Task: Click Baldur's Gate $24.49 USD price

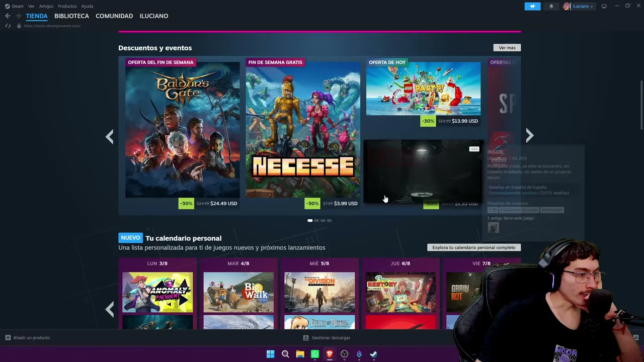Action: [223, 204]
